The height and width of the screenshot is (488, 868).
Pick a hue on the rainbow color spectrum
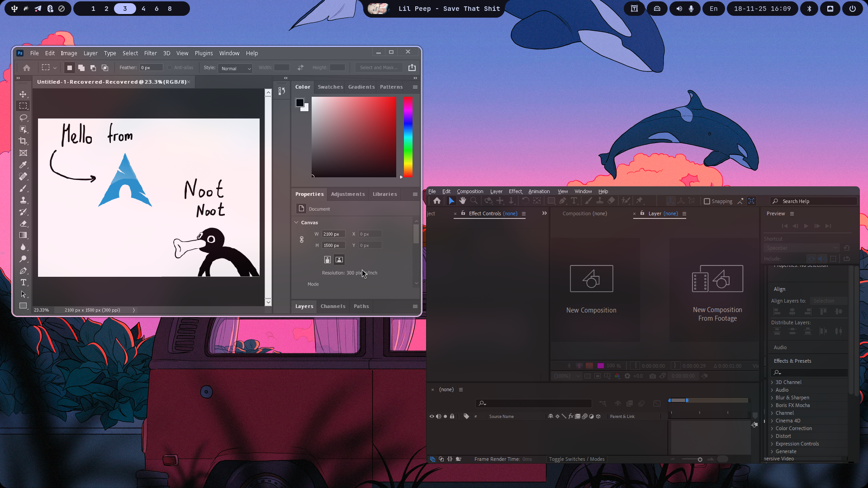pyautogui.click(x=408, y=136)
